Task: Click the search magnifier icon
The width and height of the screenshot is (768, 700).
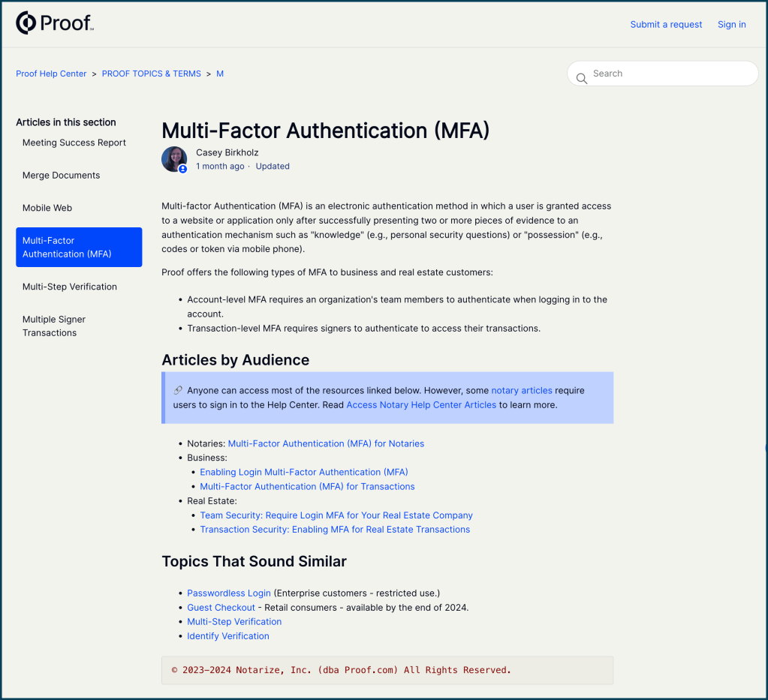Action: pos(581,78)
